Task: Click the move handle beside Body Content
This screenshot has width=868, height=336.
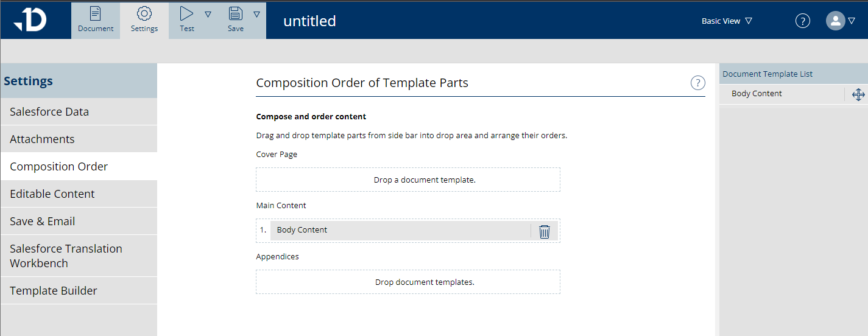Action: click(x=858, y=94)
